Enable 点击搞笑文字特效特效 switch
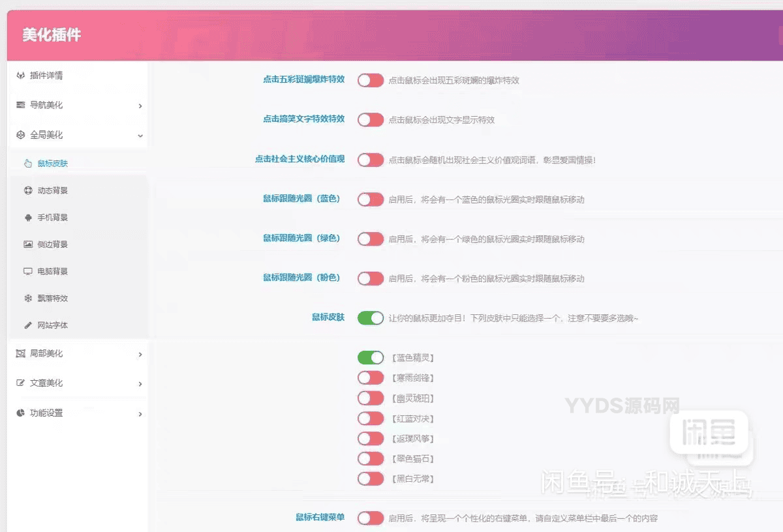The image size is (783, 532). pyautogui.click(x=371, y=120)
